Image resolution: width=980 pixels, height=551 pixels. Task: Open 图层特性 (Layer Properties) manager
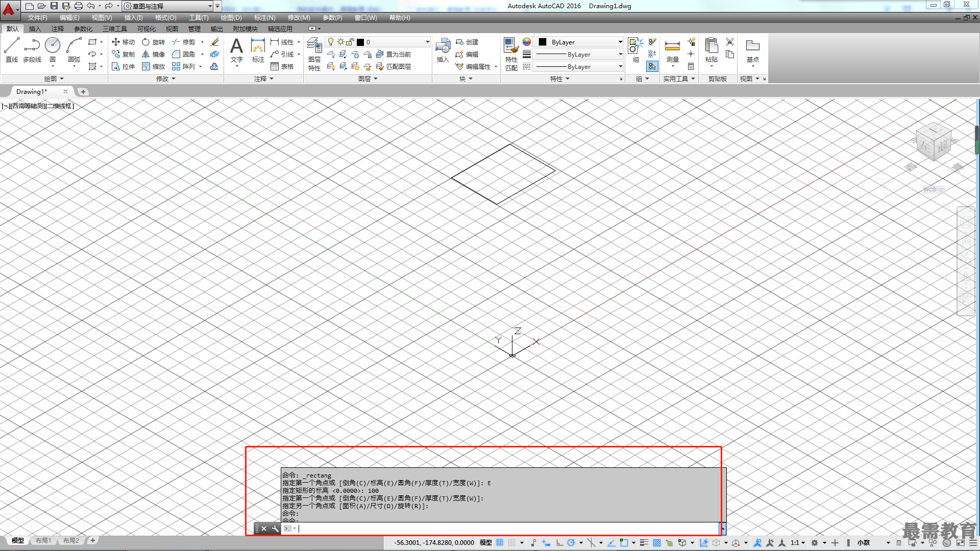[314, 54]
